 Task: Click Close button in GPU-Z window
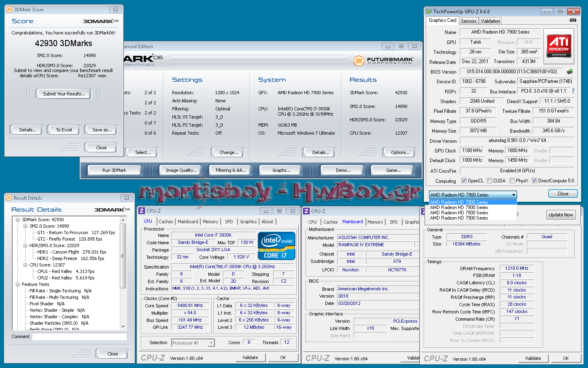coord(563,194)
